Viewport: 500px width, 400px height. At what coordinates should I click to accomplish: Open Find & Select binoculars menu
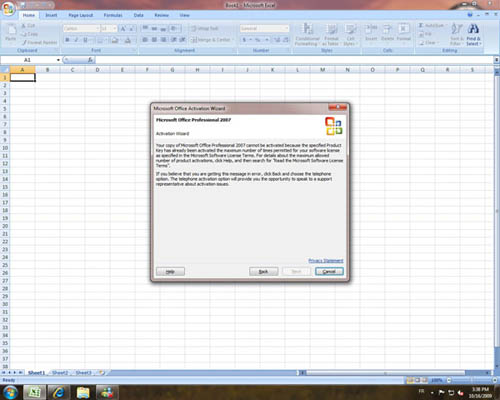[473, 34]
